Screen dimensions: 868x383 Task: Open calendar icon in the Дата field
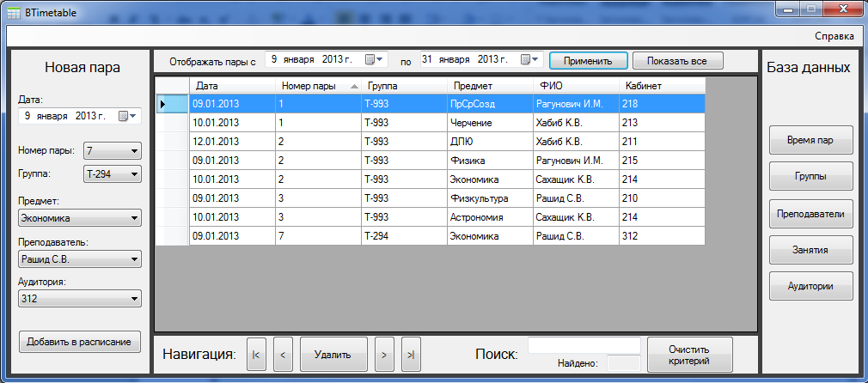click(x=127, y=116)
